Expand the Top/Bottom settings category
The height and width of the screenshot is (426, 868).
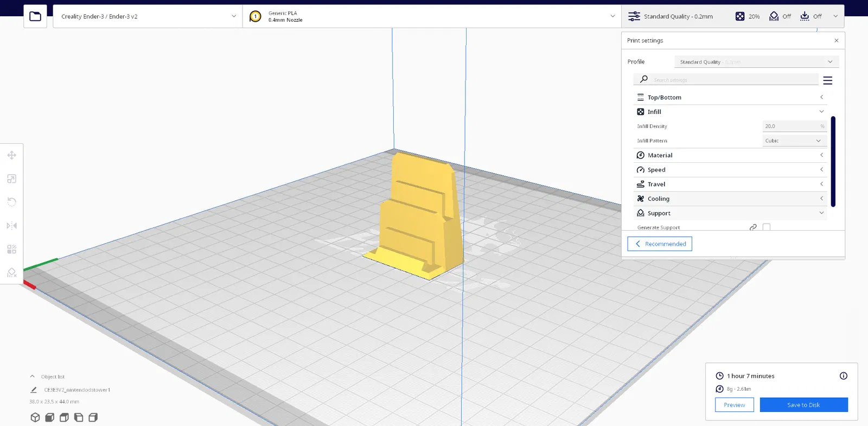tap(730, 97)
